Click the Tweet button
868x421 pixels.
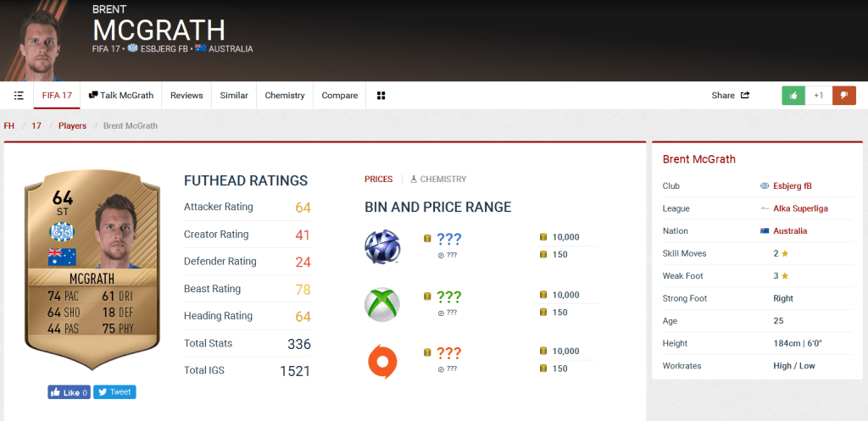[x=114, y=392]
